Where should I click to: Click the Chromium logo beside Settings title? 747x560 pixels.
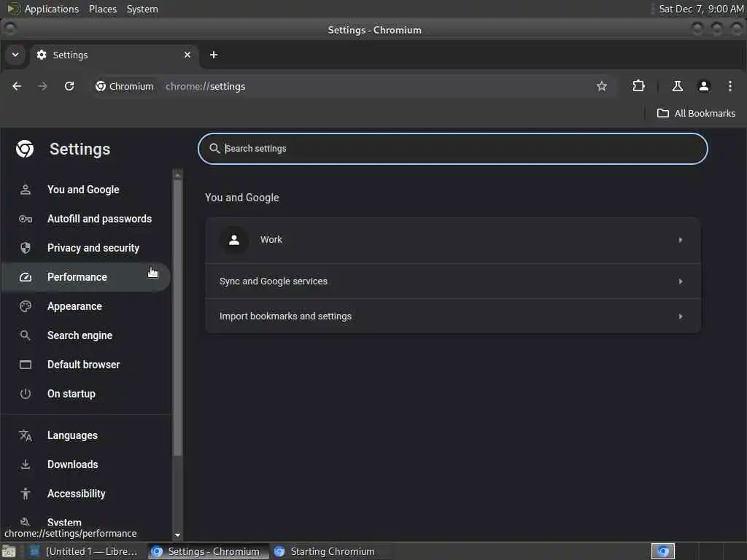click(x=25, y=149)
